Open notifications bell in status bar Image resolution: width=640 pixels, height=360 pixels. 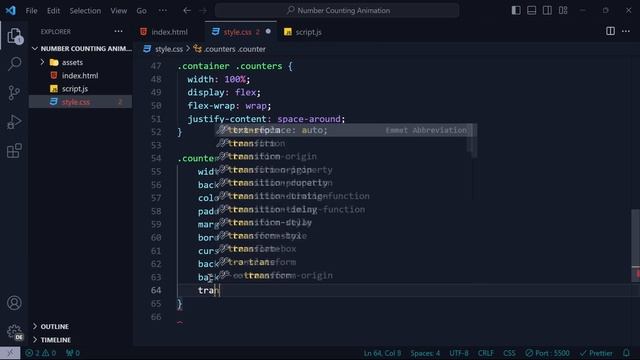tap(627, 353)
